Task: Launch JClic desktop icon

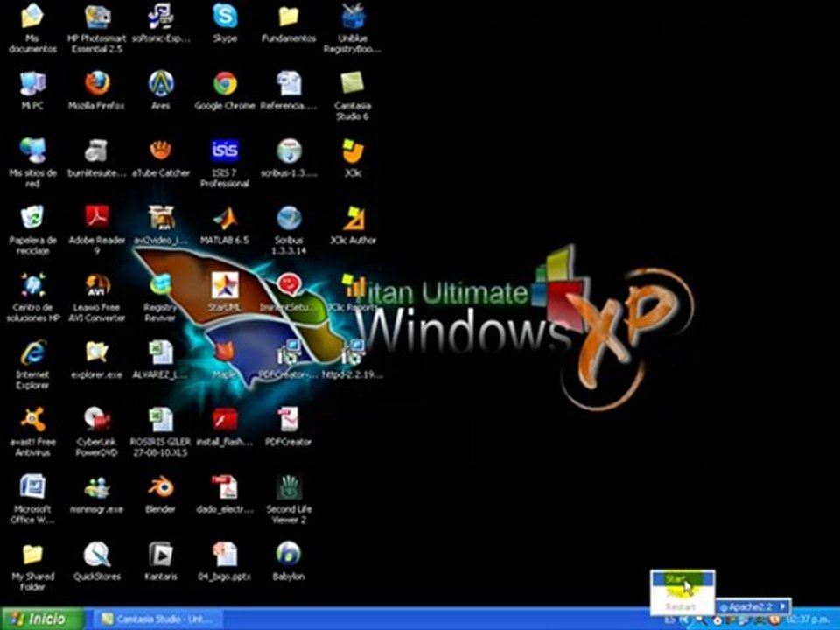Action: [x=353, y=158]
